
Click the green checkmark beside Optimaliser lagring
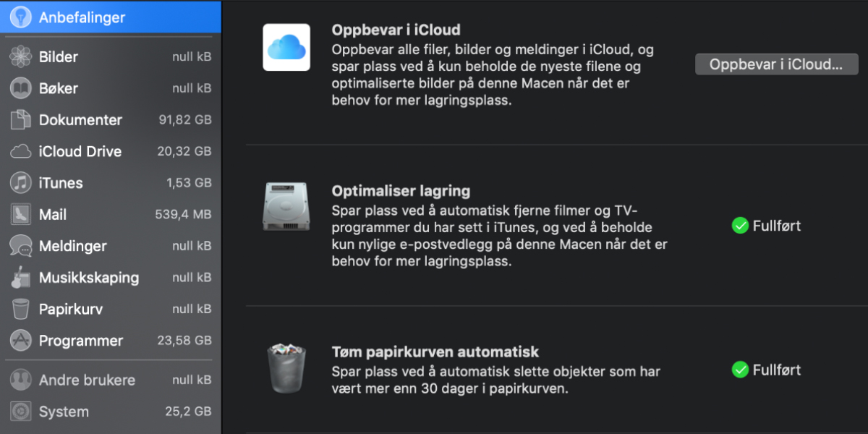click(739, 226)
